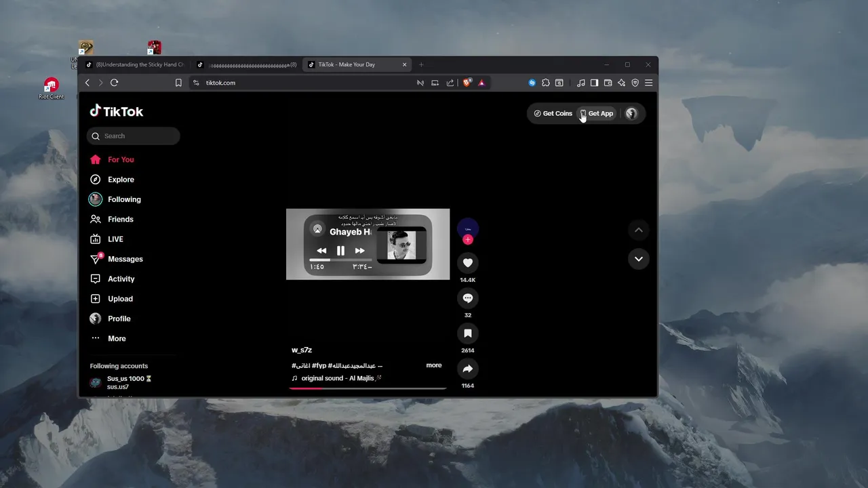Screen dimensions: 868x488
Task: Like the video with heart icon
Action: tap(467, 262)
